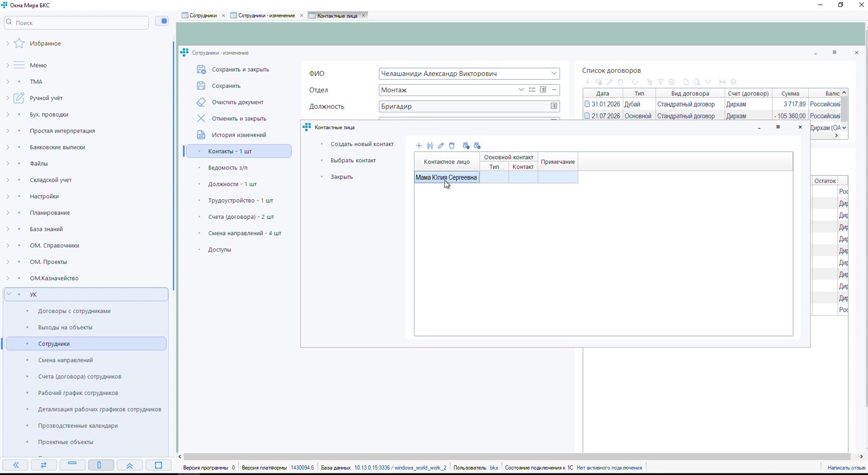Expand the Избранное section
Image resolution: width=868 pixels, height=475 pixels.
click(x=8, y=43)
